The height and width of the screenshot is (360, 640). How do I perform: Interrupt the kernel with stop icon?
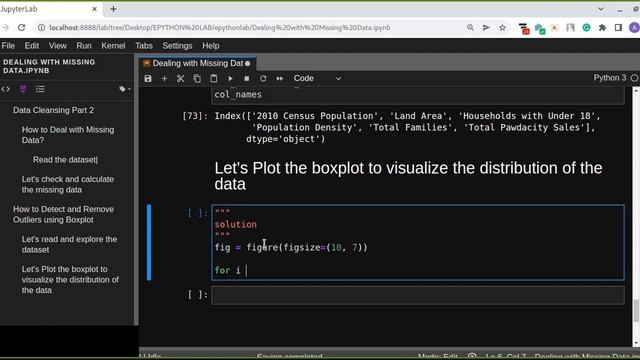[x=247, y=78]
